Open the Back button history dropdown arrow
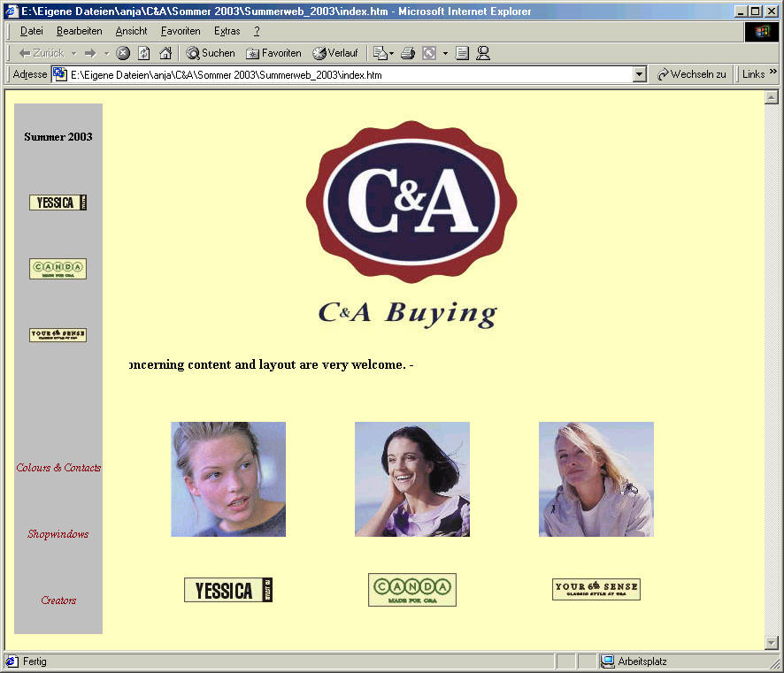 pos(74,53)
